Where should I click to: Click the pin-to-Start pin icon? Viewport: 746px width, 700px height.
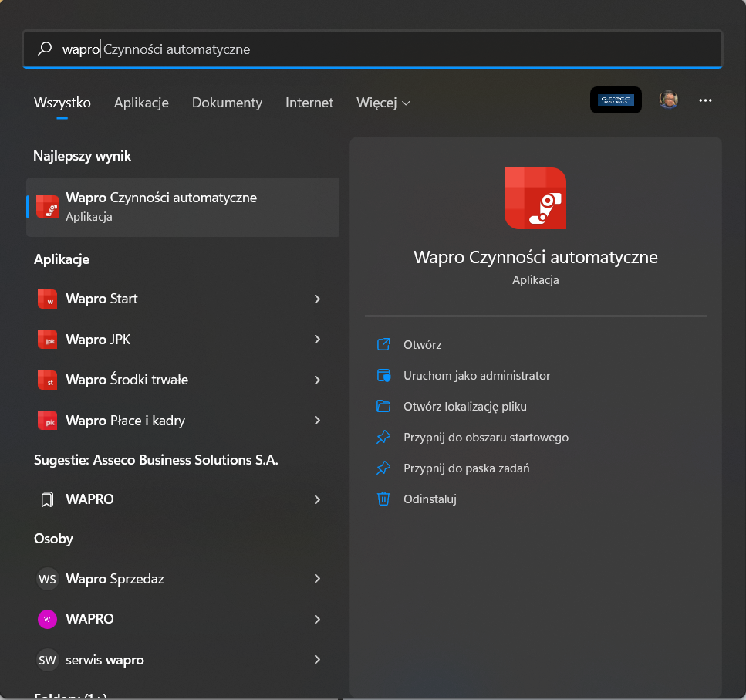click(383, 438)
